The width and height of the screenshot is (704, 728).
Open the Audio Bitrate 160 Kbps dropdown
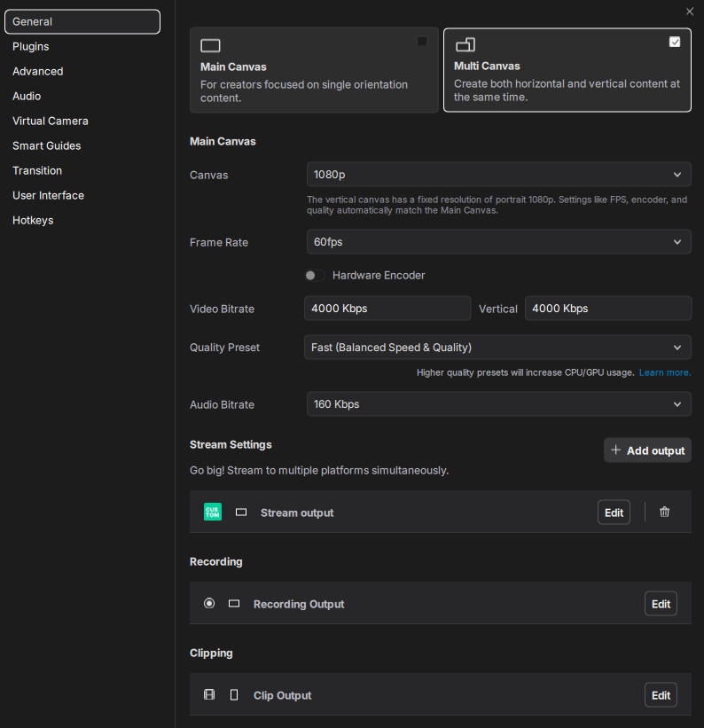pos(499,404)
